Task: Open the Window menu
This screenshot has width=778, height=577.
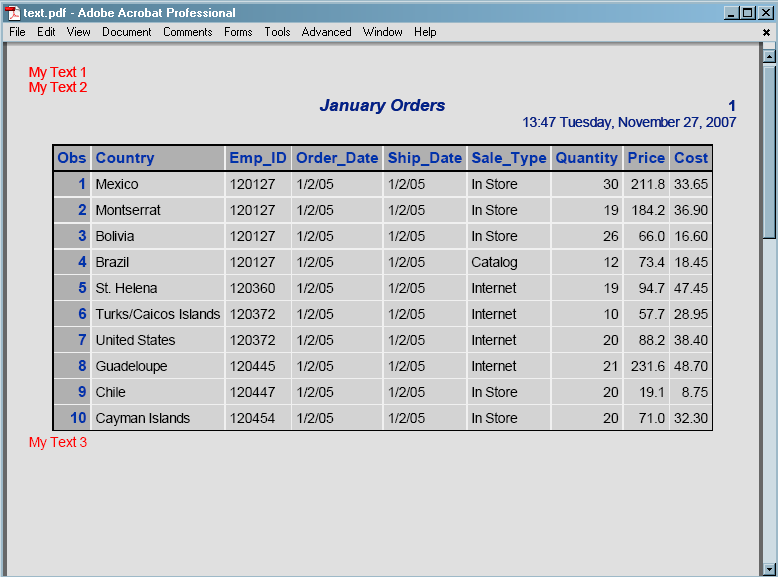Action: tap(382, 32)
